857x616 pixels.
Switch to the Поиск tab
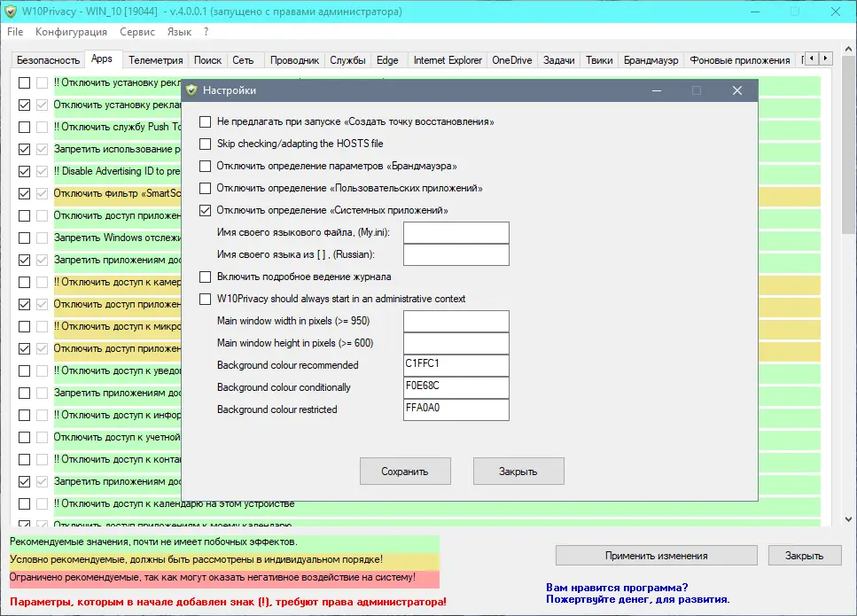point(207,60)
